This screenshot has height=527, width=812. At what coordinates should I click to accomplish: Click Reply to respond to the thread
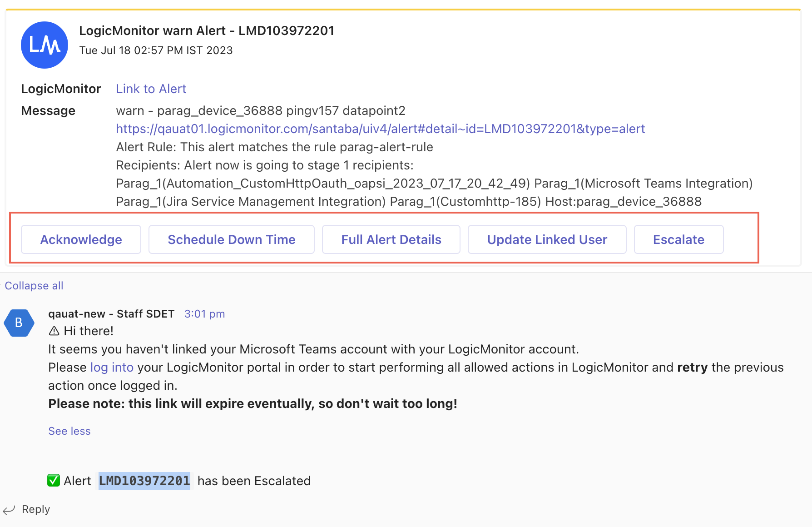tap(36, 509)
